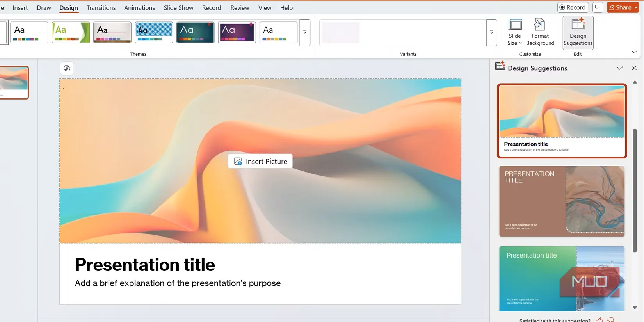Switch to the Transitions tab
The width and height of the screenshot is (644, 322).
[x=101, y=8]
